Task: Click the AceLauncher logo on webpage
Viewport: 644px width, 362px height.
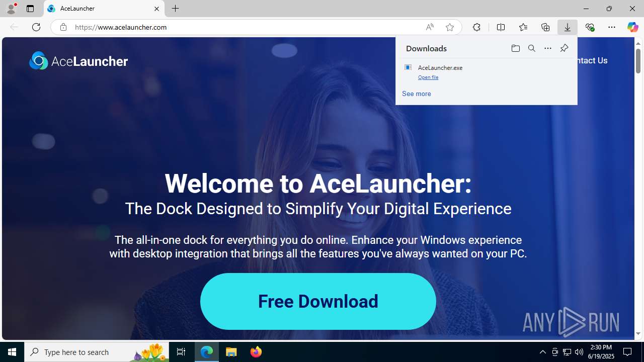Action: tap(78, 61)
